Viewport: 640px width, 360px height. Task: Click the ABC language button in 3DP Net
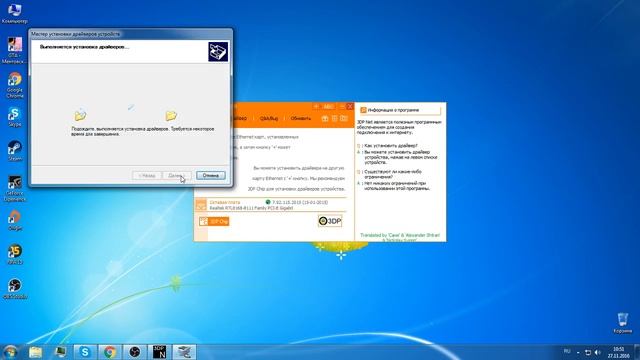click(329, 107)
